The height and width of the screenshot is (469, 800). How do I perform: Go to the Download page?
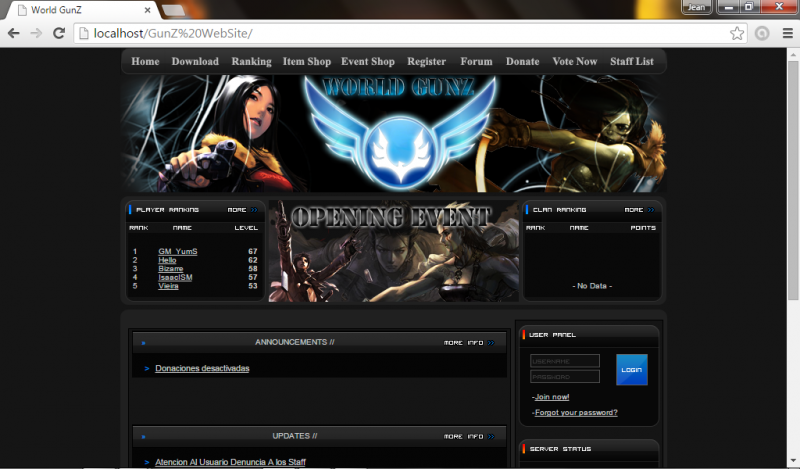(x=195, y=61)
